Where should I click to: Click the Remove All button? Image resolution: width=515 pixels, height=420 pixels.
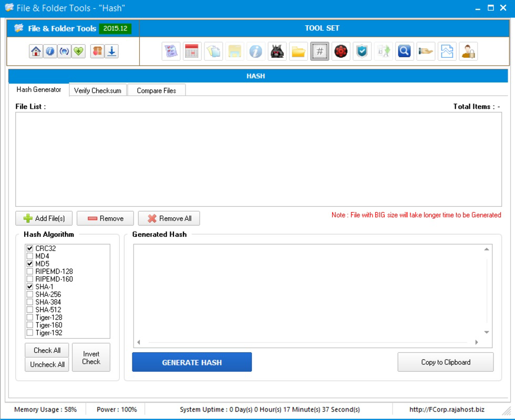169,218
